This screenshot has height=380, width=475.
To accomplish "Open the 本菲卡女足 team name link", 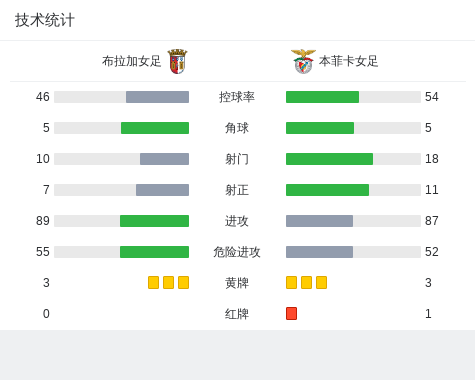I will [x=348, y=61].
